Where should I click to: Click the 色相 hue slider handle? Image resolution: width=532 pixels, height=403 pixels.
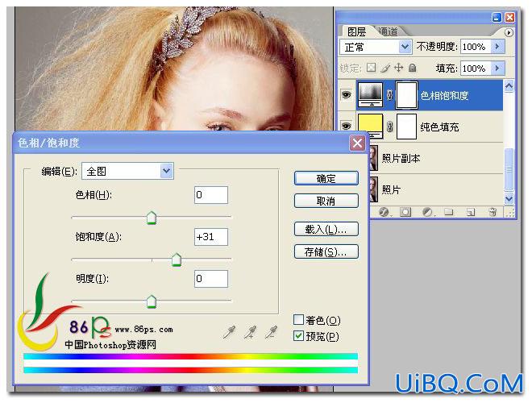pyautogui.click(x=152, y=218)
